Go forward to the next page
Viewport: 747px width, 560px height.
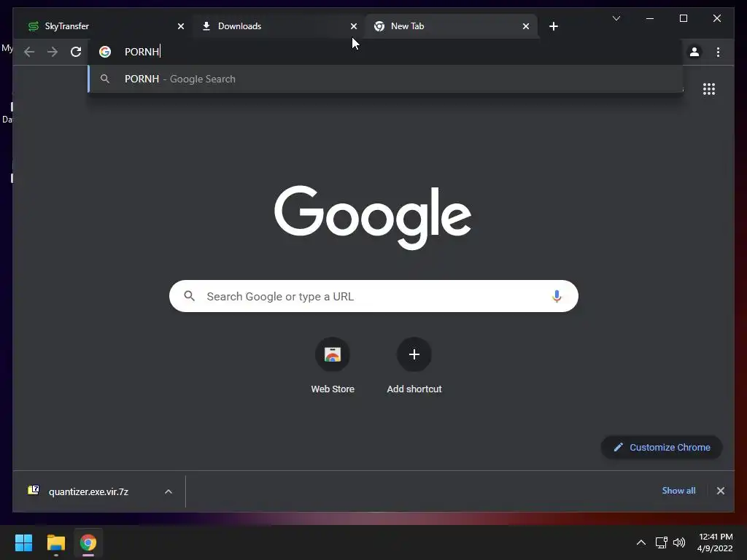[53, 52]
